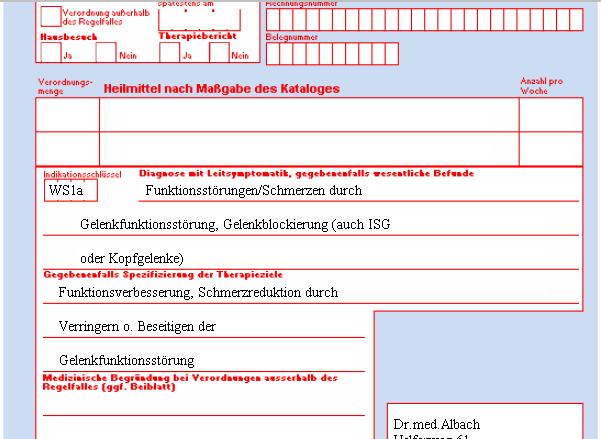The height and width of the screenshot is (439, 601).
Task: Click the Belegnummer digit boxes field
Action: 332,54
